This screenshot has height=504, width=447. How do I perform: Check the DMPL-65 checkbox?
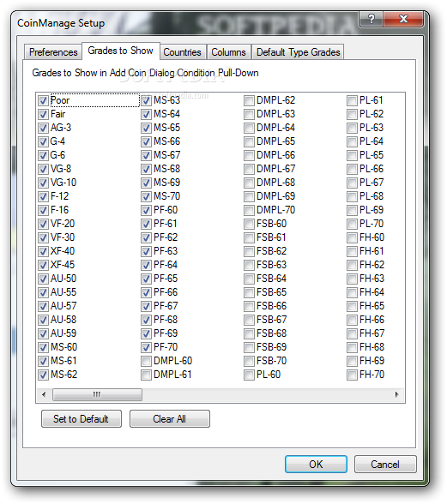[x=249, y=141]
